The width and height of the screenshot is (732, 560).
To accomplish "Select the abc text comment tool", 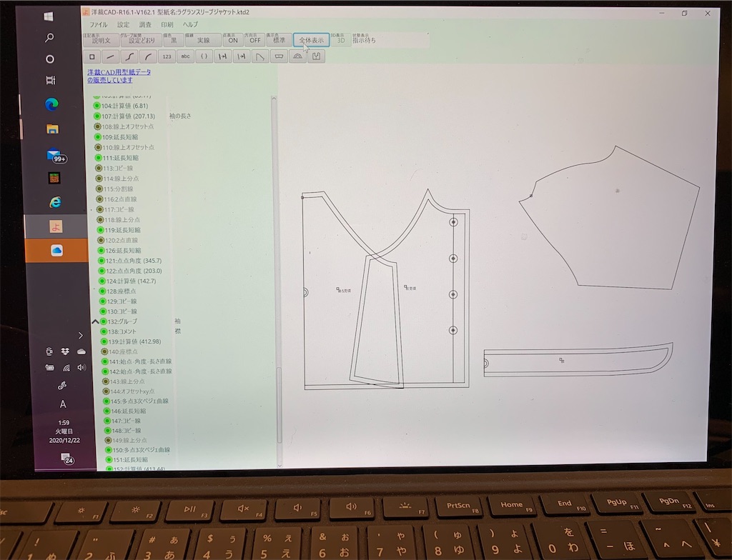I will pyautogui.click(x=185, y=56).
